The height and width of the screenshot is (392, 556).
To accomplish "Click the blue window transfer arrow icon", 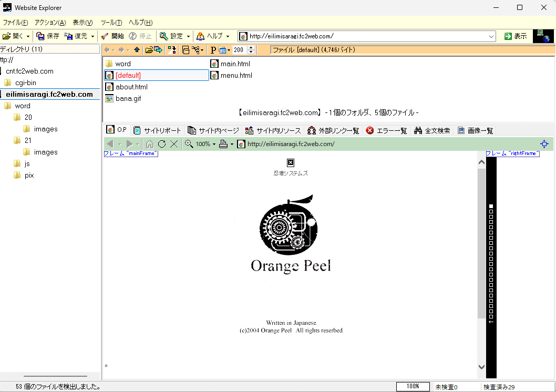I will (158, 50).
